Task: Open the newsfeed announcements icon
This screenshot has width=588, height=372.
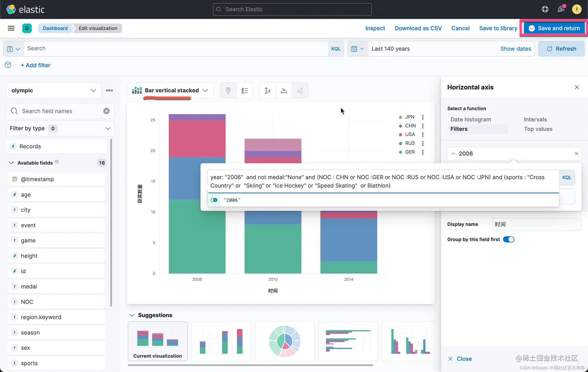Action: pos(561,9)
